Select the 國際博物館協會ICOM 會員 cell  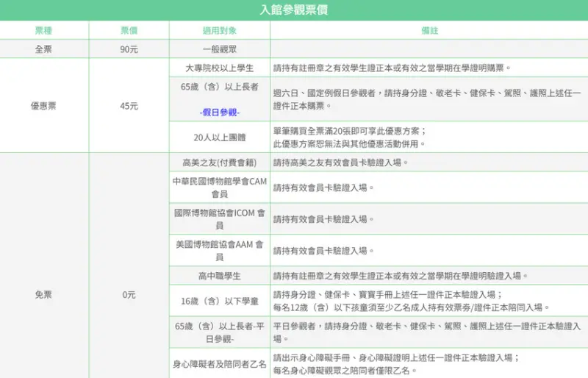[219, 219]
